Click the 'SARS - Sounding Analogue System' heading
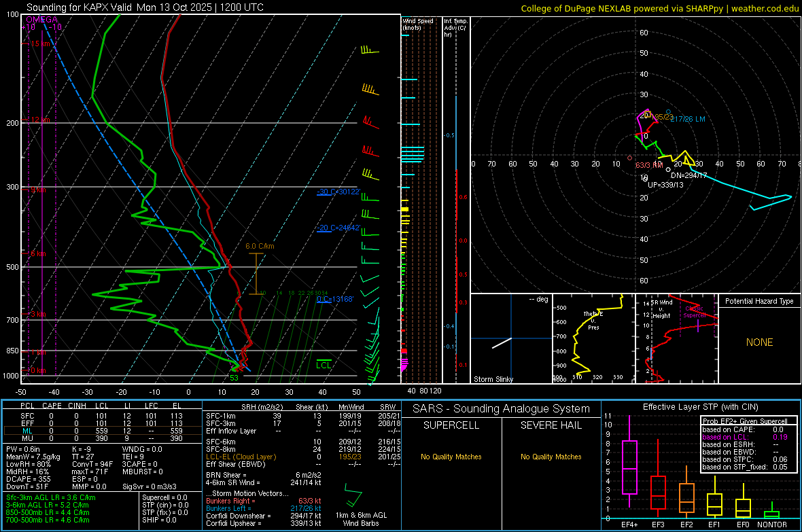This screenshot has height=532, width=802. pos(502,409)
